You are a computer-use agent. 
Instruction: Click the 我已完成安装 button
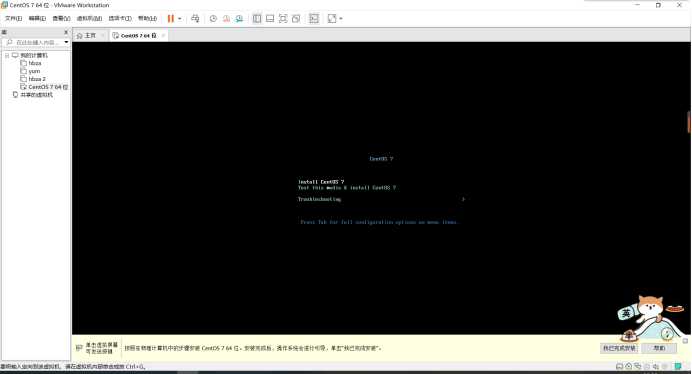[619, 348]
